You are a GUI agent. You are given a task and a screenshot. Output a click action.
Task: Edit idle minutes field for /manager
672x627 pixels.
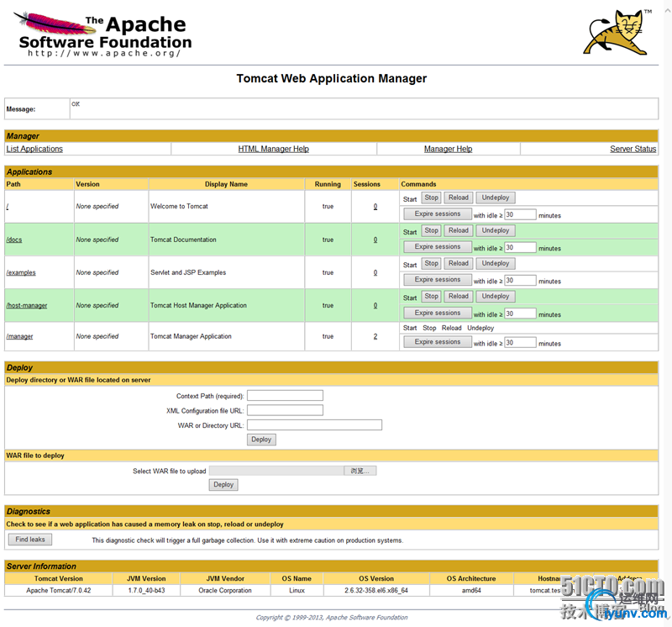(520, 343)
